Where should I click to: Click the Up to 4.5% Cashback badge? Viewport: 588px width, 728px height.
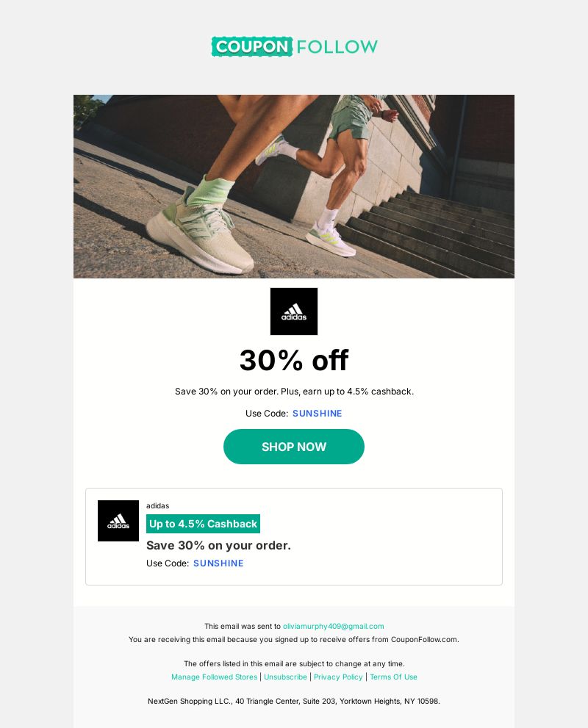203,524
